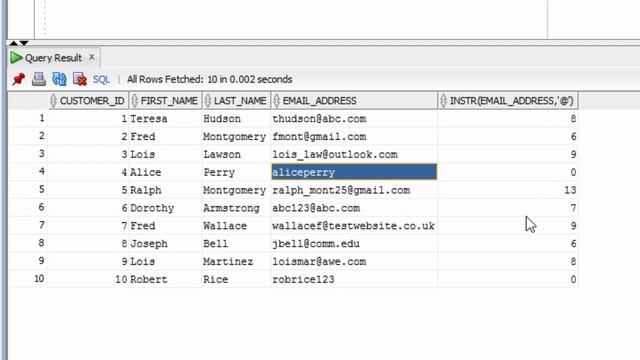Sort by INSTR(EMAIL_ADDRESS,'@') column header

click(508, 101)
